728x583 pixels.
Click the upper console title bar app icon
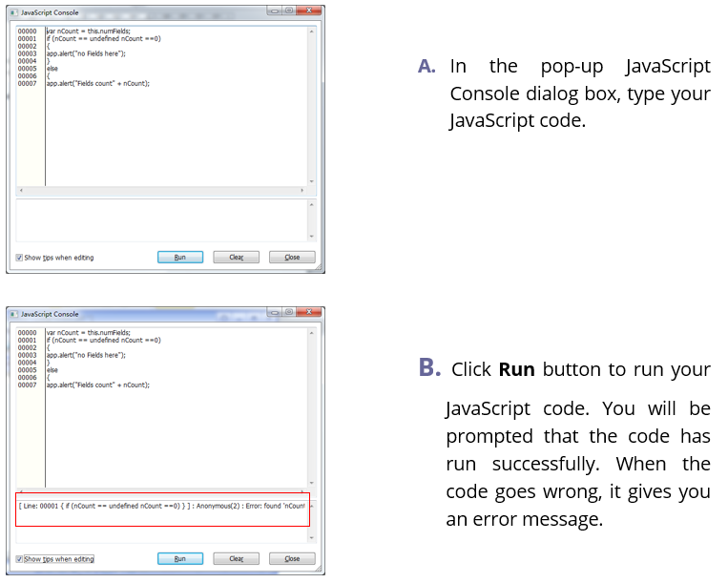click(x=14, y=12)
